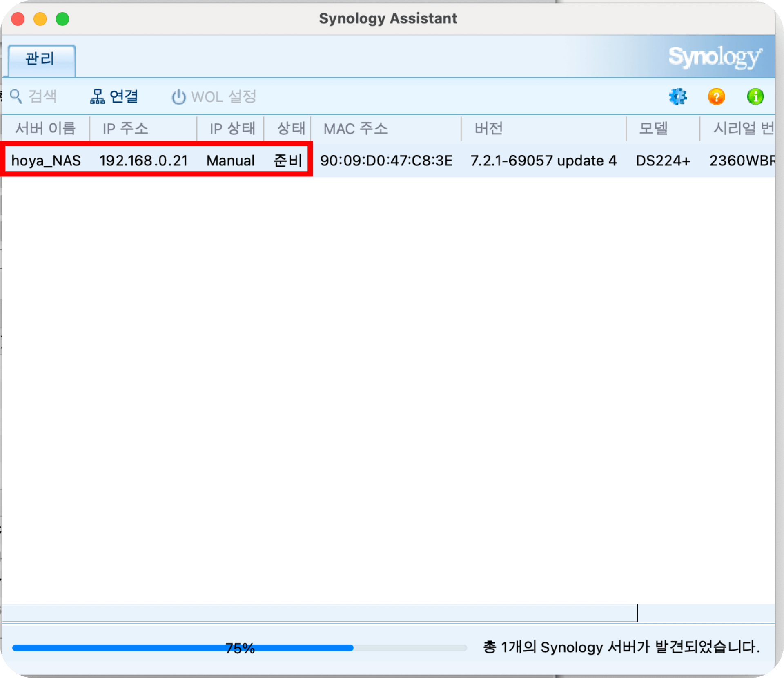The height and width of the screenshot is (678, 784).
Task: Select the hoya_NAS server name cell
Action: pyautogui.click(x=46, y=161)
